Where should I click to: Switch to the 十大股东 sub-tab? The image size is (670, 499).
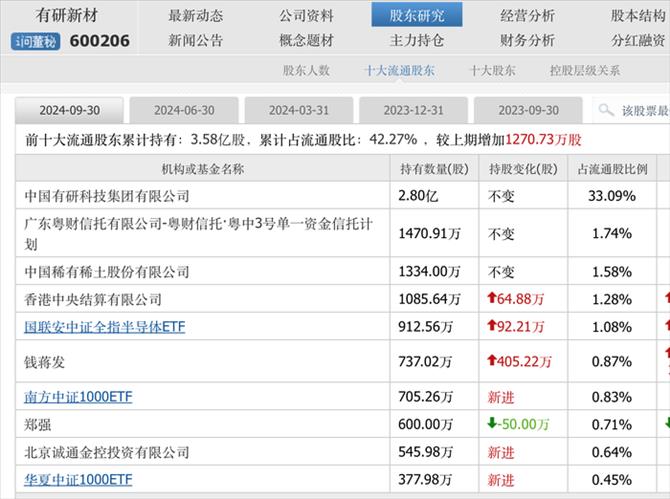coord(492,70)
